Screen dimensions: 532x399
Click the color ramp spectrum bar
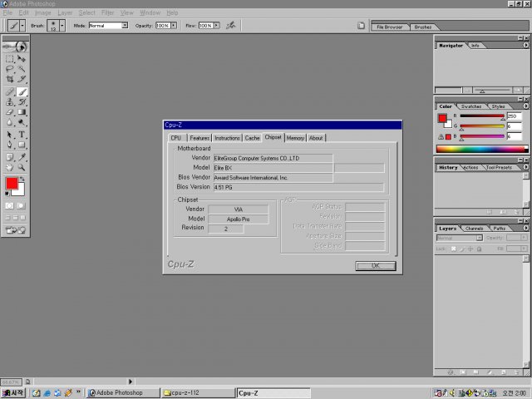482,149
